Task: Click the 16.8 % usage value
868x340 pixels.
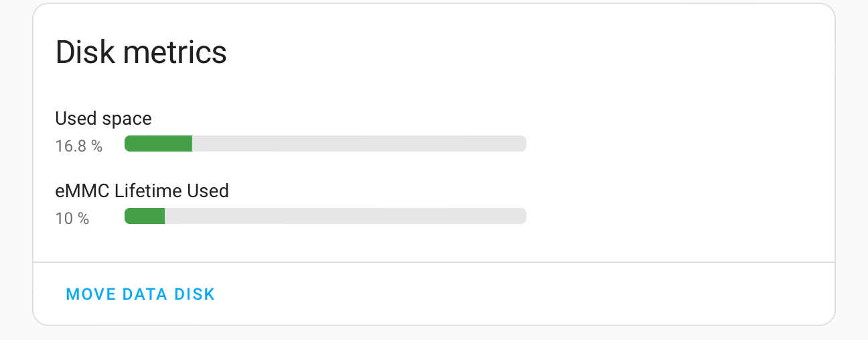Action: tap(78, 146)
